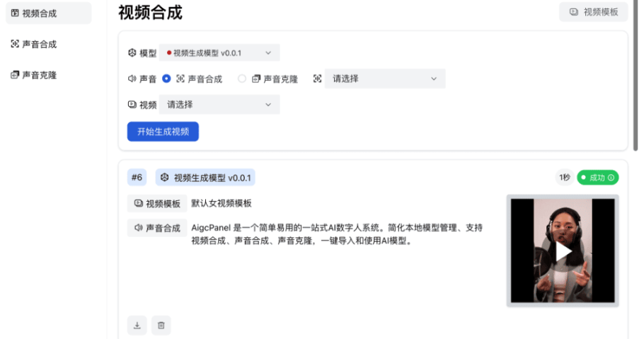Screen dimensions: 644x339
Task: Click the video icon beside 视频 label
Action: (x=132, y=105)
